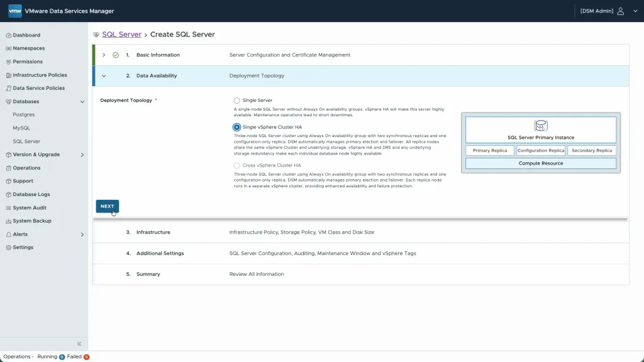Click the System Backup sidebar icon

[x=8, y=221]
